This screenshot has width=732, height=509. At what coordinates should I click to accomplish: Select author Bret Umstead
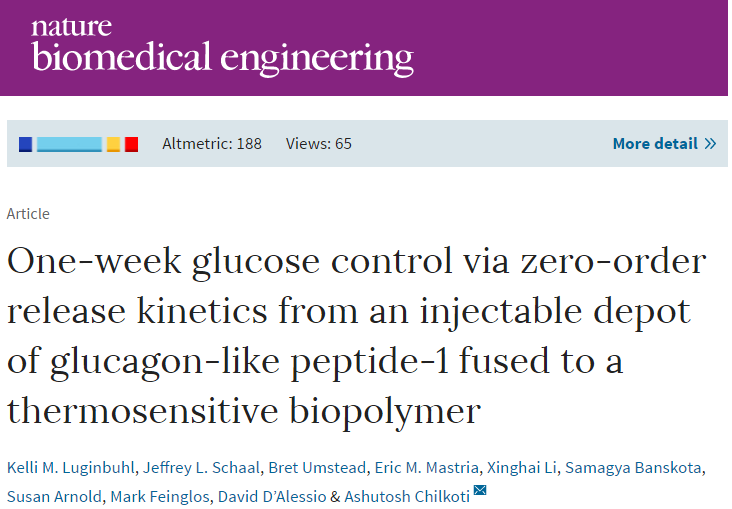pos(317,467)
